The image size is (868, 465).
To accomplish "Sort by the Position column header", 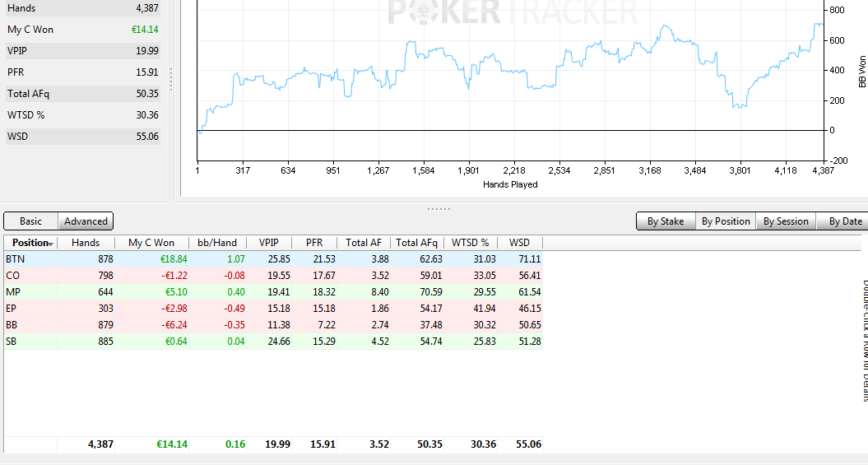I will [x=31, y=243].
